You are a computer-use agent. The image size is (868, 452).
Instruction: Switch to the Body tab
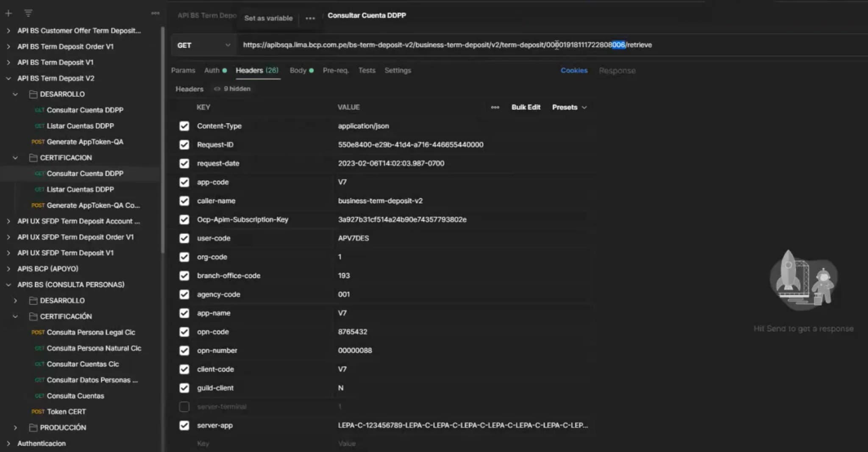point(301,70)
